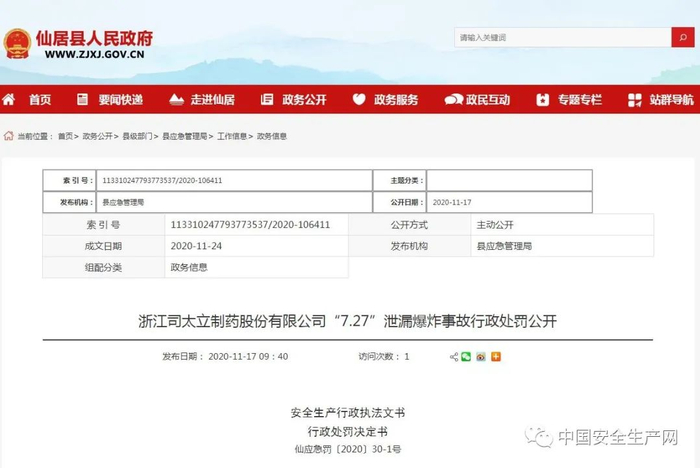
Task: Click the large index number 11331024779377353​7/2020-106411
Action: click(x=250, y=225)
